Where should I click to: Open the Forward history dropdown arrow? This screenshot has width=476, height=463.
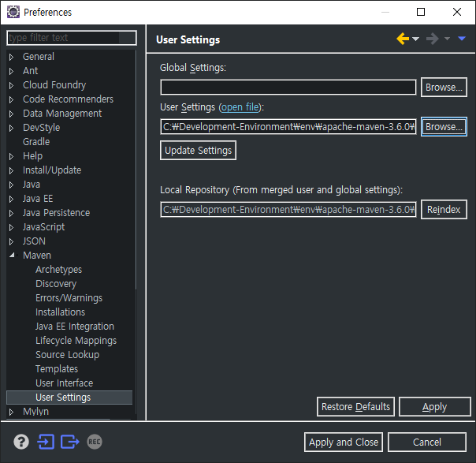click(x=447, y=39)
